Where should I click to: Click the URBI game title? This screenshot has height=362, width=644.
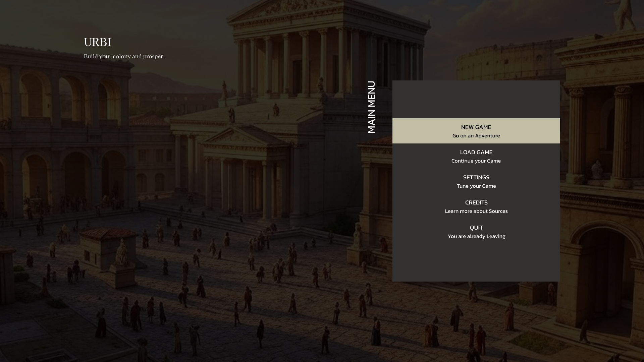(x=97, y=42)
